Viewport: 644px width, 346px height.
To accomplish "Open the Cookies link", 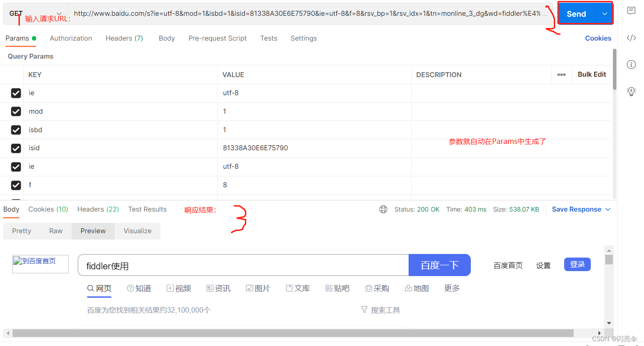I will [x=598, y=38].
